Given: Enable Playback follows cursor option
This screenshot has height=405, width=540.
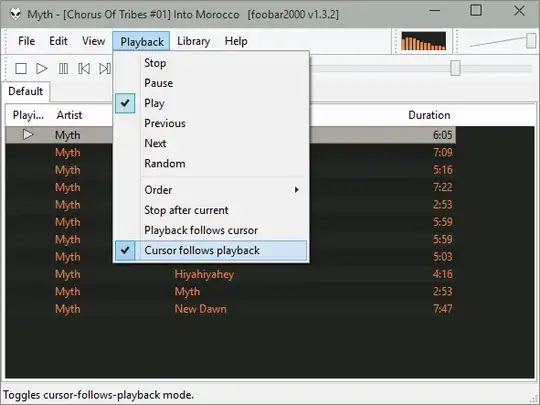Looking at the screenshot, I should pos(211,230).
